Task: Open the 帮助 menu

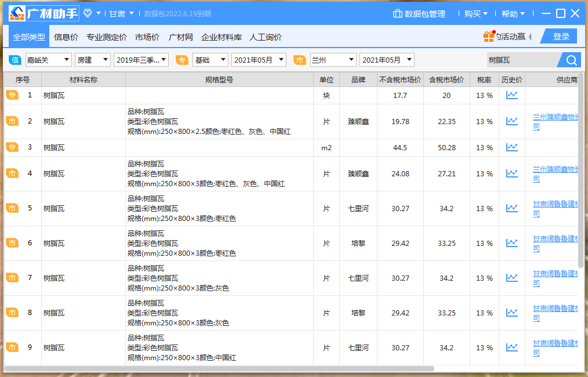Action: (513, 14)
